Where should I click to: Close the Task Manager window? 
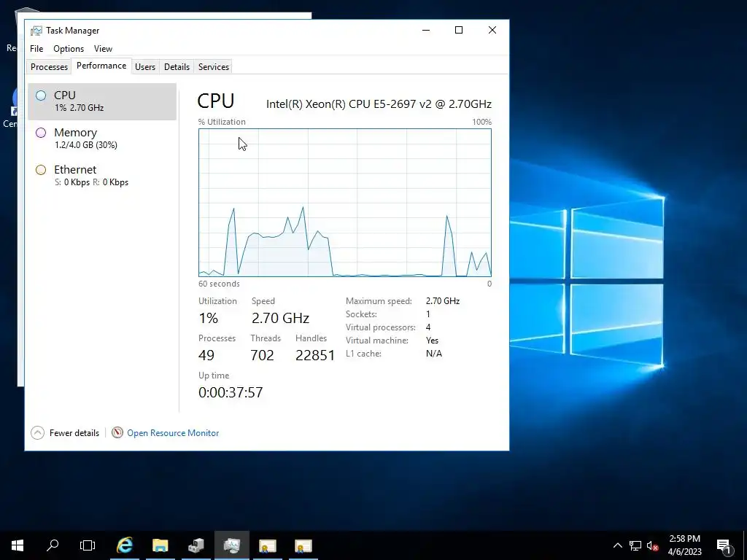coord(492,30)
